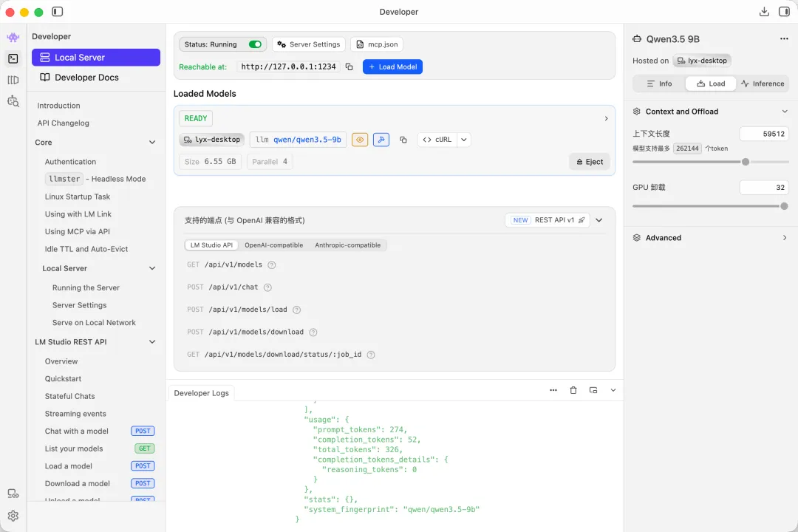This screenshot has height=532, width=798.
Task: Show help for POST /api/v1/models/load
Action: (x=297, y=310)
